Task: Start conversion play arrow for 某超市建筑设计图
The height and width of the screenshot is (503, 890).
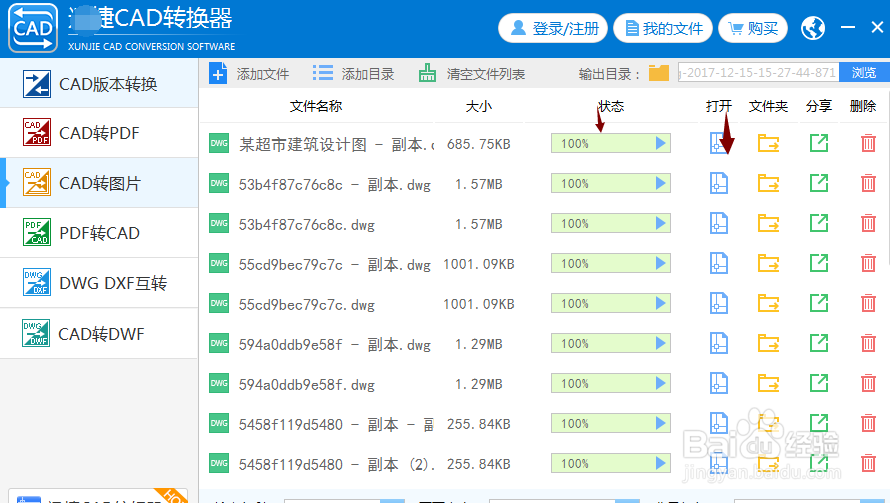Action: click(660, 143)
